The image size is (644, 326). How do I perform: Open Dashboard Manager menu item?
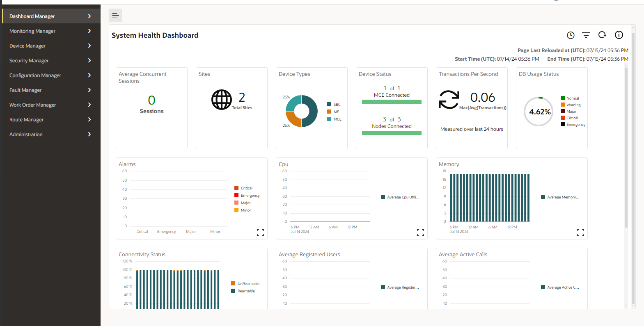pyautogui.click(x=51, y=16)
